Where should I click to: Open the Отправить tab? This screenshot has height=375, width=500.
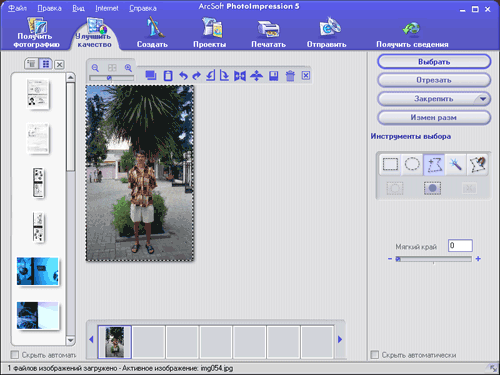coord(327,33)
